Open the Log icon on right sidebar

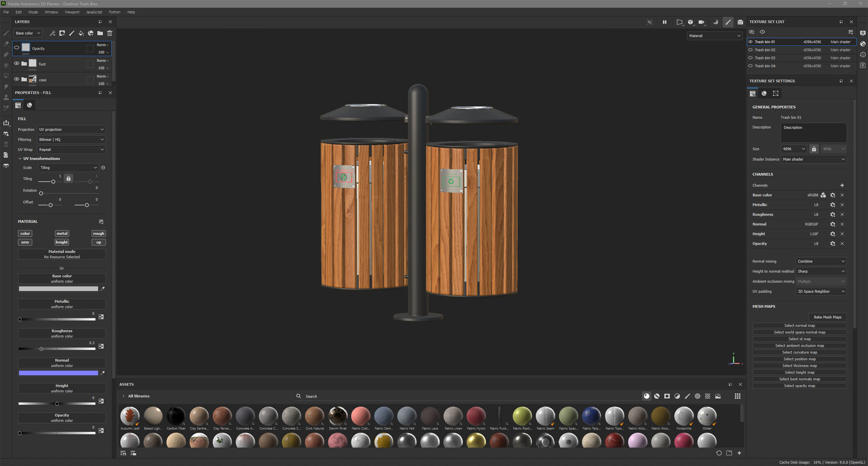tap(863, 66)
